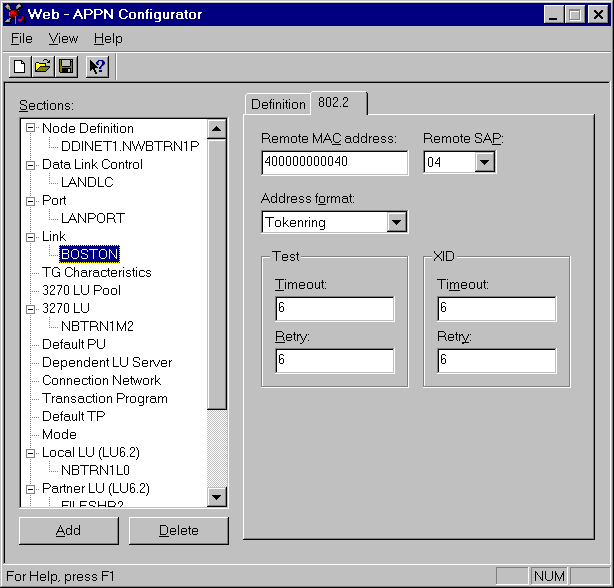
Task: Open the File menu
Action: [21, 39]
